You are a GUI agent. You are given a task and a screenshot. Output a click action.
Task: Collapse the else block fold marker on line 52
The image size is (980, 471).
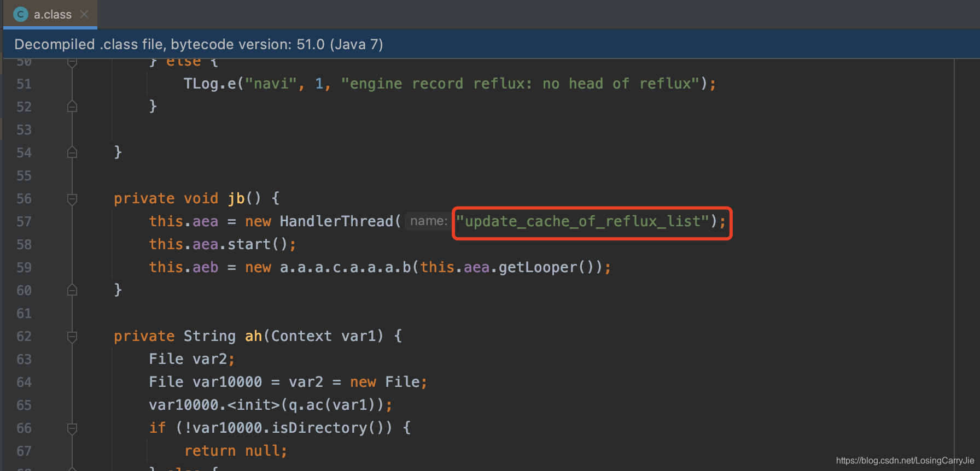[72, 107]
